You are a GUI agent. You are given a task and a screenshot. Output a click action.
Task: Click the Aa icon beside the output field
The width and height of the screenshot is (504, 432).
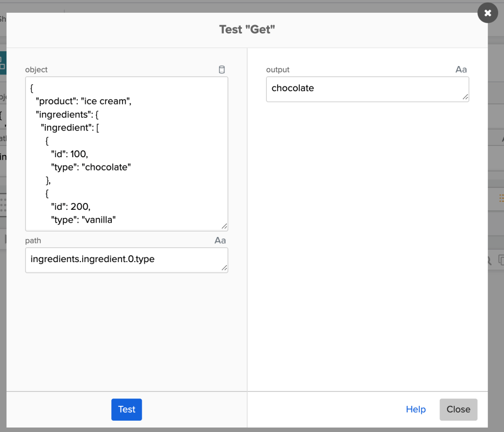461,69
